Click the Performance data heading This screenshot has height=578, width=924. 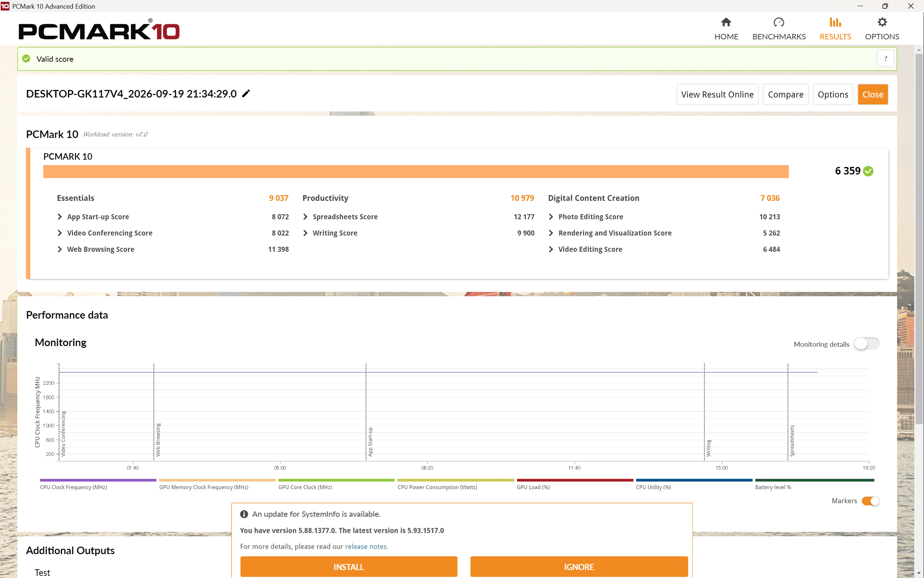point(67,315)
